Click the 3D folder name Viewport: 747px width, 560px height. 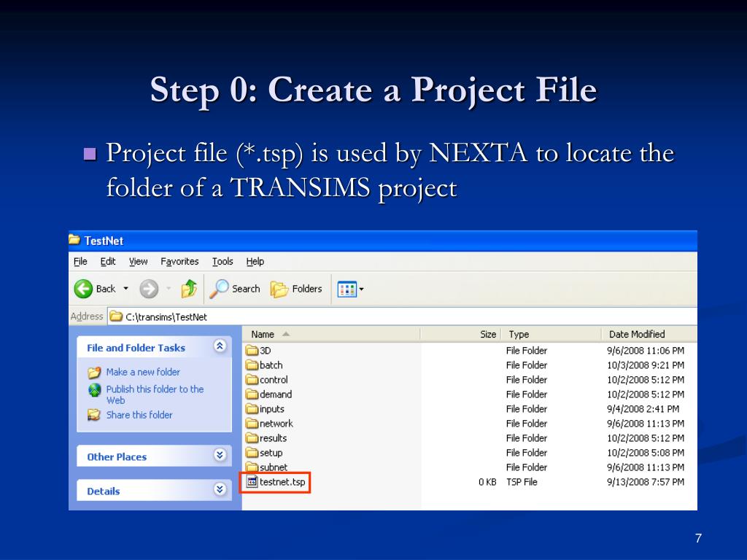[266, 351]
